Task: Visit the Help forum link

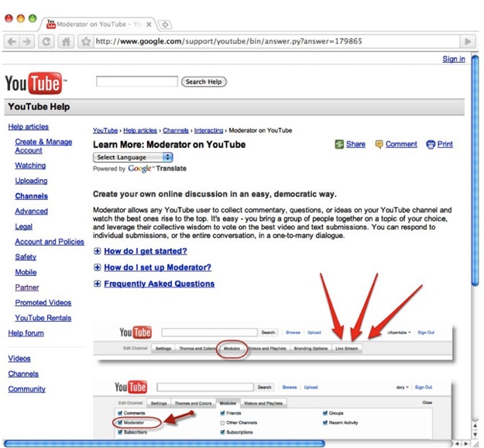Action: click(26, 333)
